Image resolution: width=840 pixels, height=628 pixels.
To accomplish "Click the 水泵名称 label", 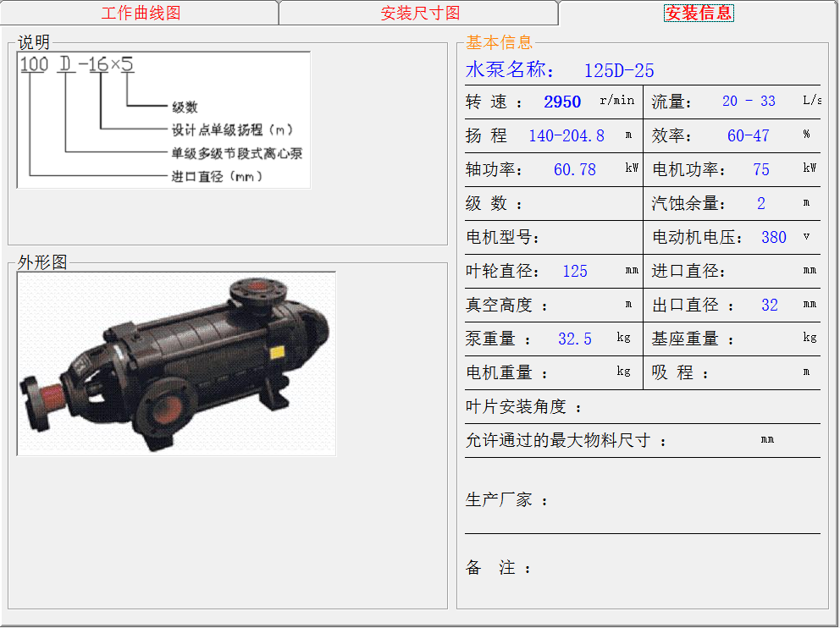I will point(510,69).
